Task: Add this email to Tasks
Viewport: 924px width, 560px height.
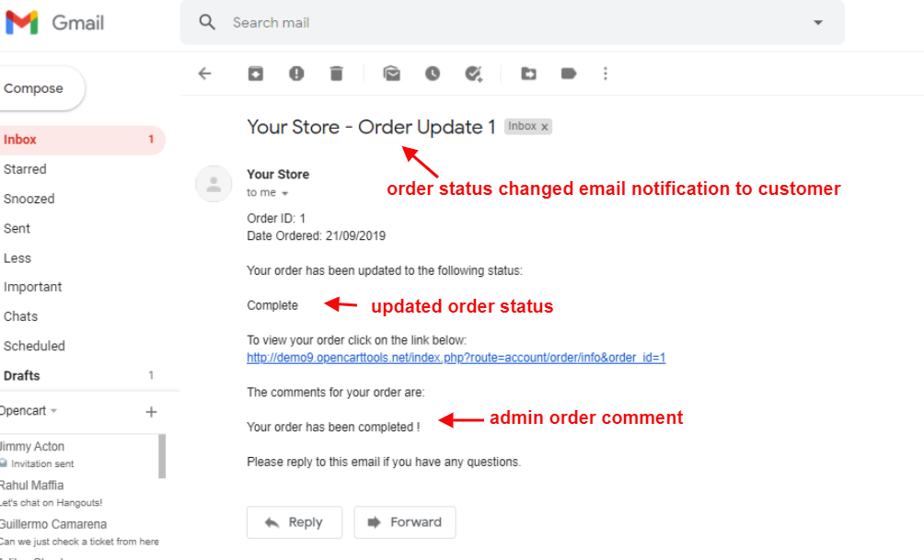Action: pyautogui.click(x=474, y=74)
